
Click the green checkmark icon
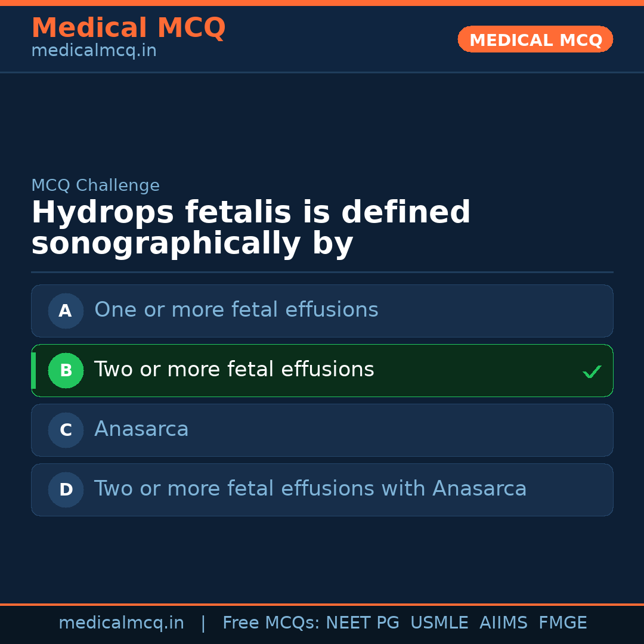(592, 372)
